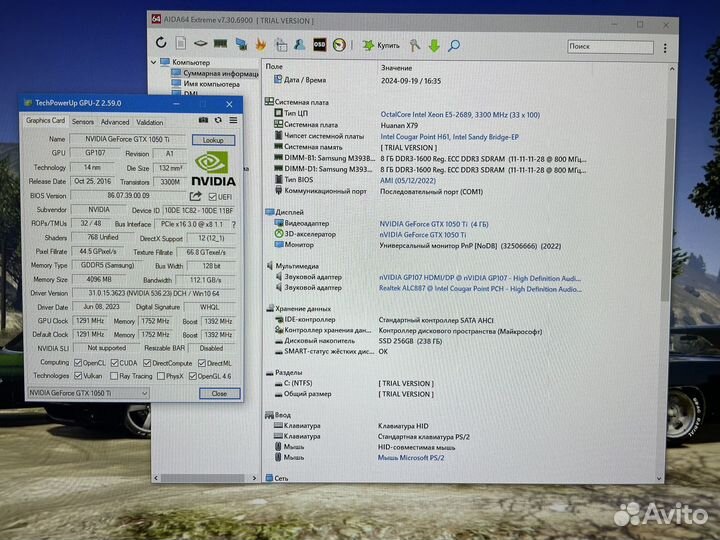Enable the PhysX checkbox
Screen dimensions: 720x540
pos(161,376)
